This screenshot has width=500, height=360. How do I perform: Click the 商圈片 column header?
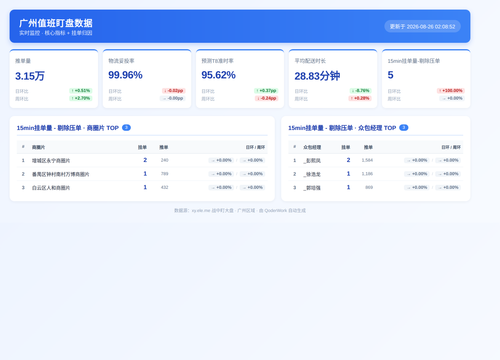coord(38,147)
